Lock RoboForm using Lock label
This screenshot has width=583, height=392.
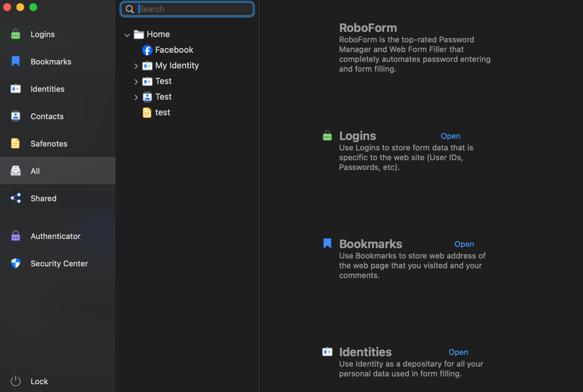[x=39, y=381]
